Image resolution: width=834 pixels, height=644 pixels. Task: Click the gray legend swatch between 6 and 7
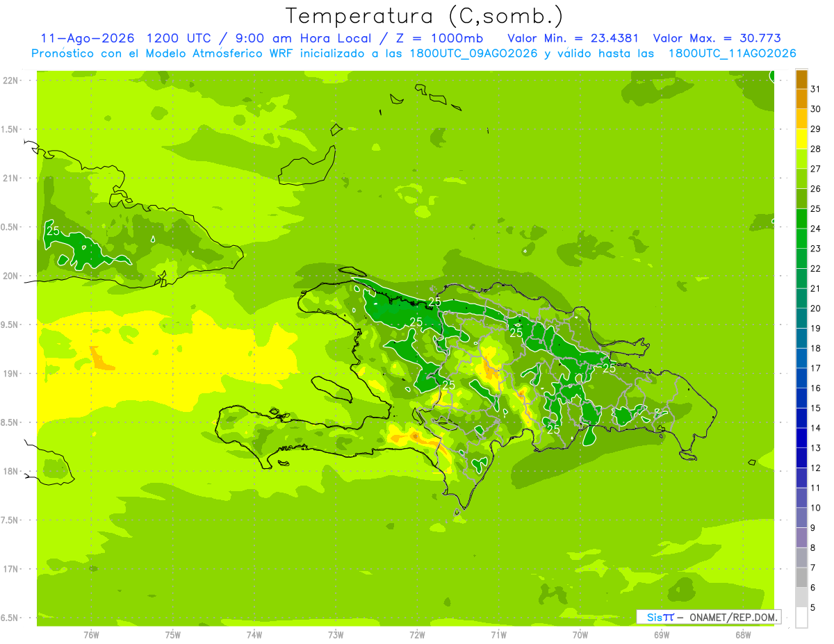[801, 577]
